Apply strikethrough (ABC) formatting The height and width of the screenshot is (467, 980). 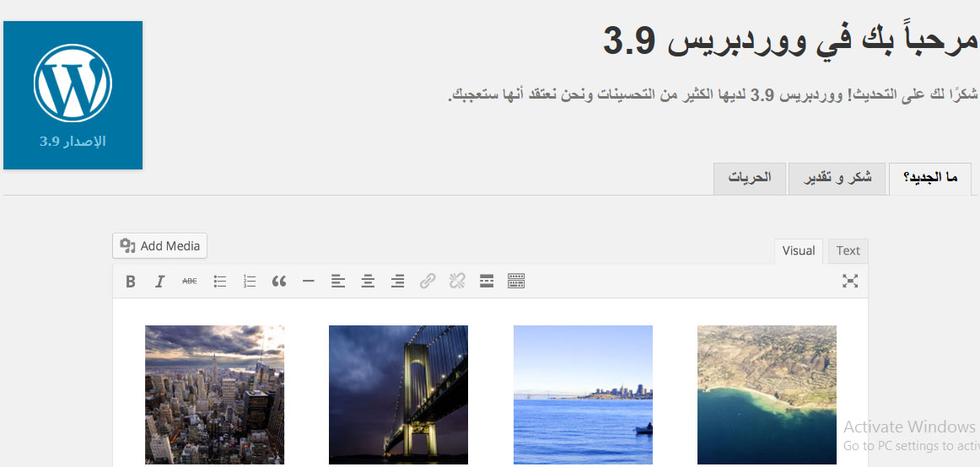click(190, 282)
